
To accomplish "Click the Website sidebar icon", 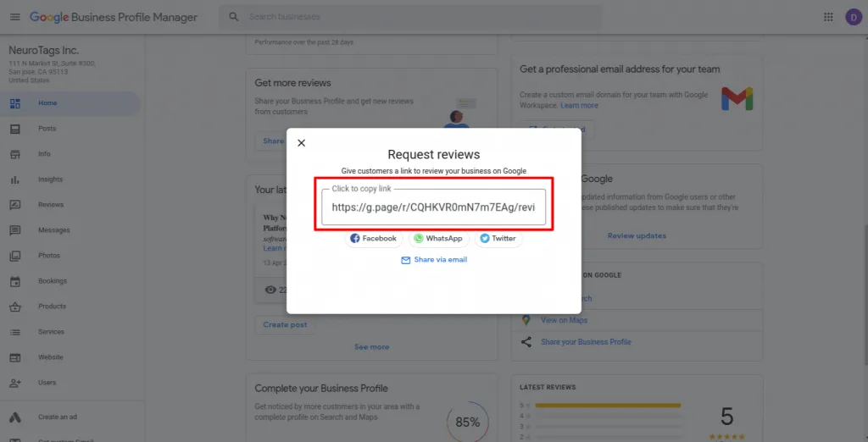I will click(15, 358).
